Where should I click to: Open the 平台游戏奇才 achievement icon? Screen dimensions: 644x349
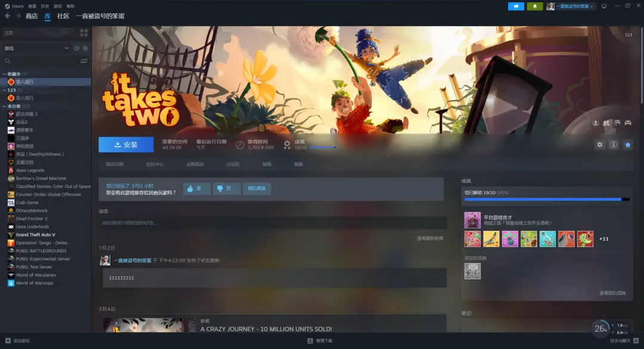tap(472, 220)
